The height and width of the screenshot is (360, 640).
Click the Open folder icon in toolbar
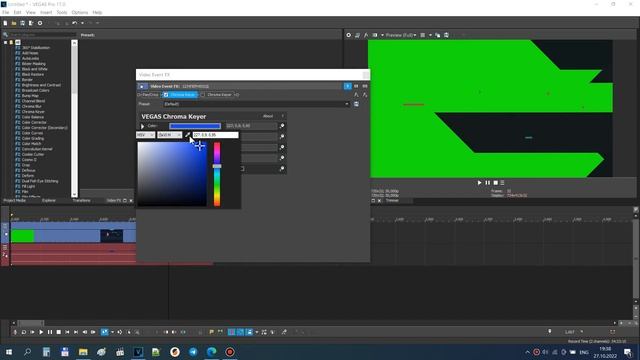tap(14, 23)
